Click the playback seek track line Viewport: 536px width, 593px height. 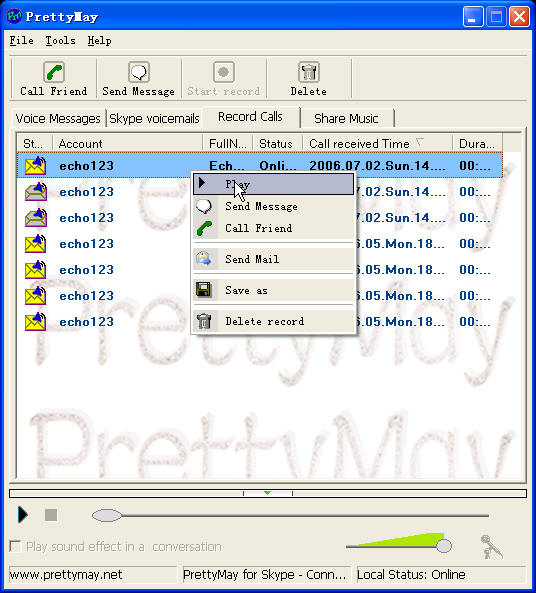click(305, 515)
